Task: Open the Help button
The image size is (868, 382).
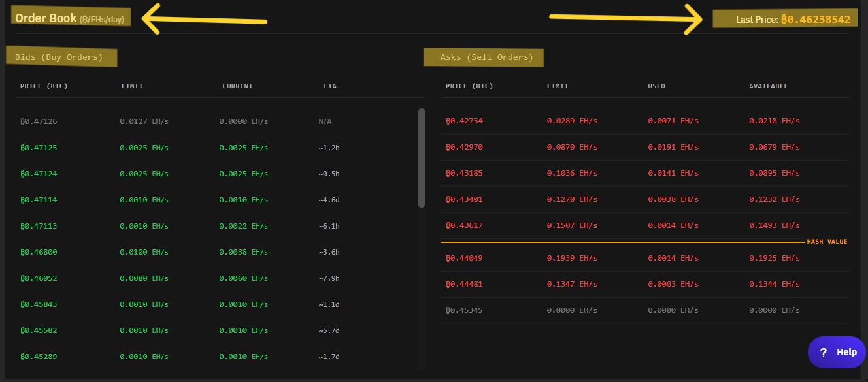Action: 837,352
